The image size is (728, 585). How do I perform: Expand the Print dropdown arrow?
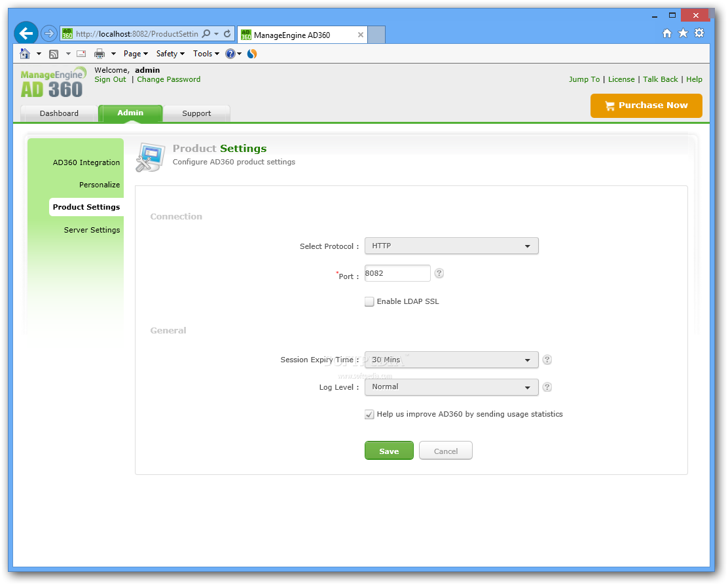click(x=113, y=54)
